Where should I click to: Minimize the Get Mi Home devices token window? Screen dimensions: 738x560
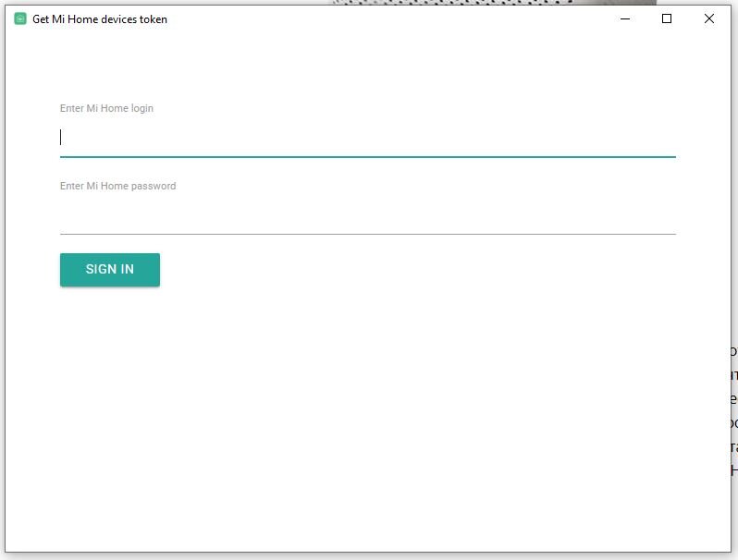[625, 18]
